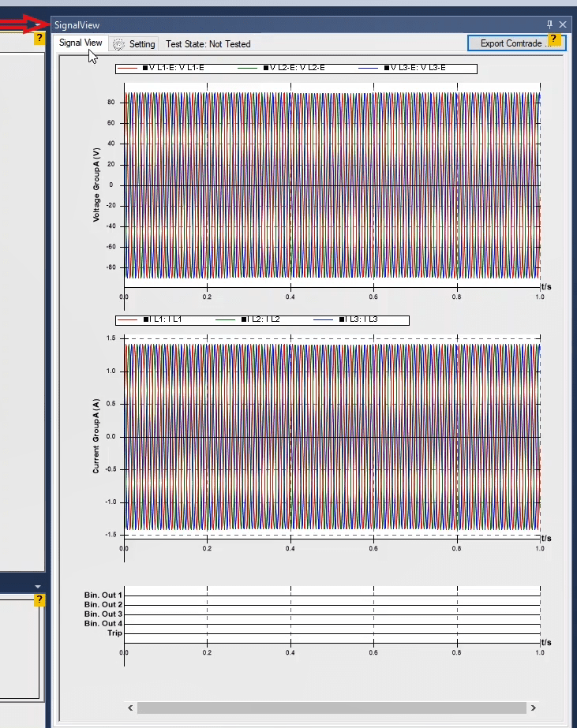Click help icon on Export Comtrade button
Image resolution: width=577 pixels, height=728 pixels.
coord(553,38)
